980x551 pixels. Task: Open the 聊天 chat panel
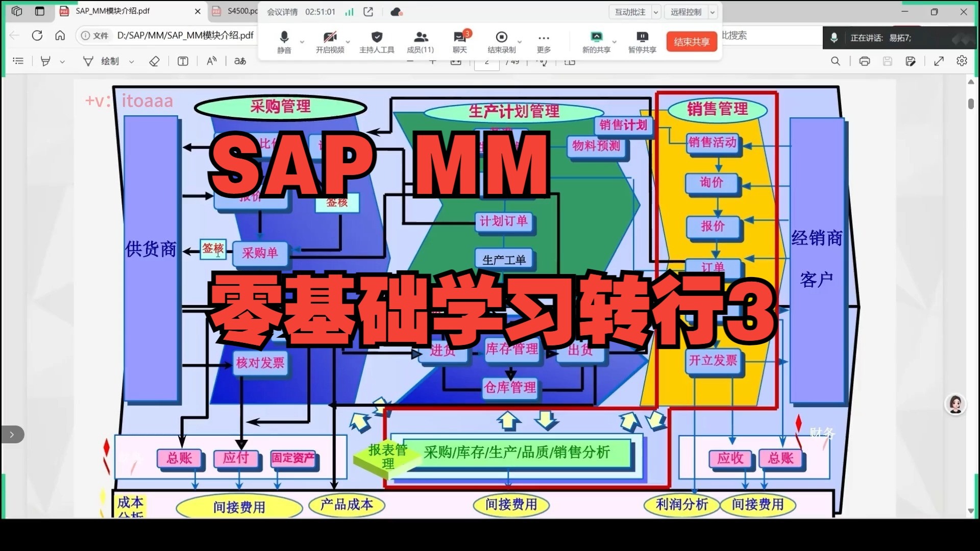(x=460, y=41)
